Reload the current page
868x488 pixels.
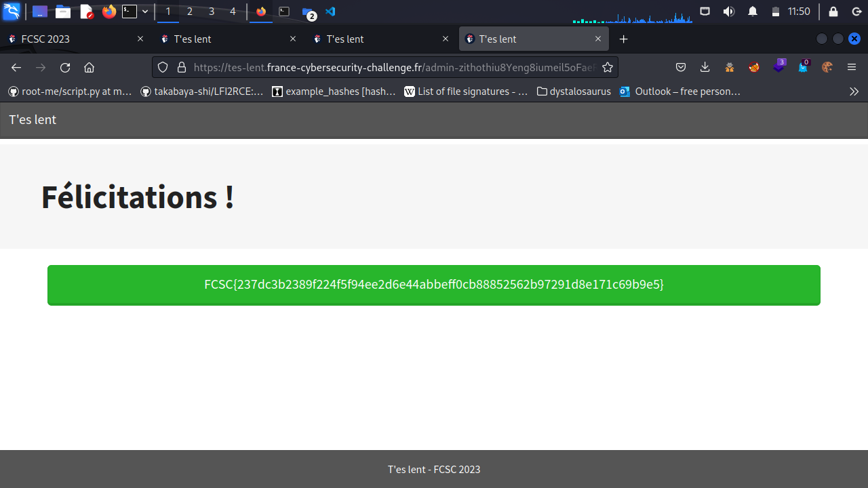[65, 67]
